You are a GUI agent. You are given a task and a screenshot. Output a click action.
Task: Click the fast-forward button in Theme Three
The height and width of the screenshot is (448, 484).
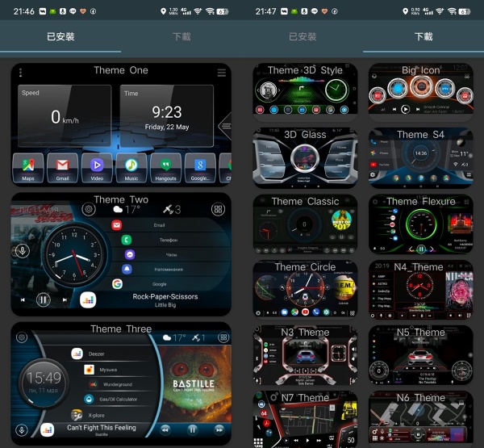pyautogui.click(x=219, y=429)
